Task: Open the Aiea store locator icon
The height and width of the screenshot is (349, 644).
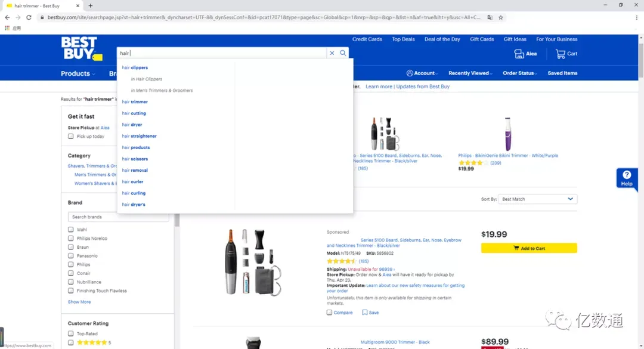Action: click(519, 54)
